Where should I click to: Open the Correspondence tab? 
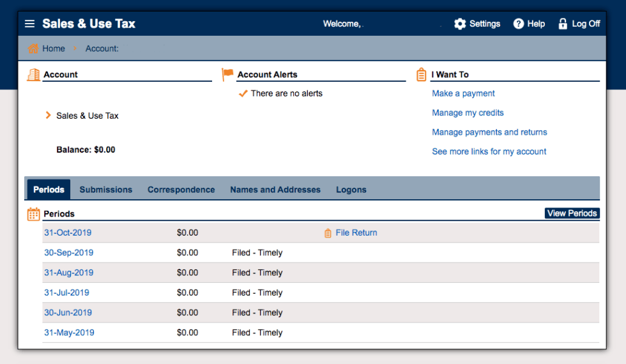pos(181,190)
